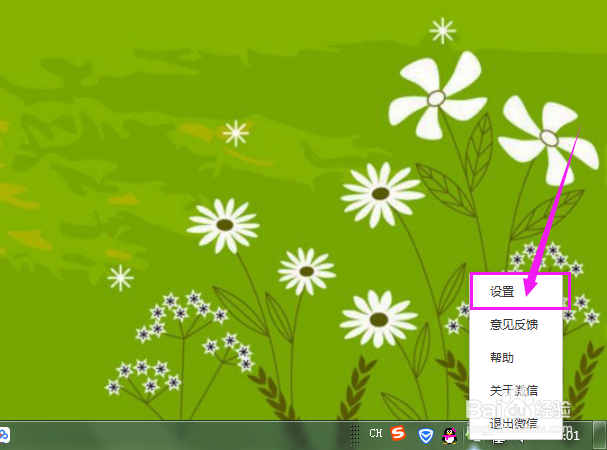
Task: Click 关于微信 menu entry
Action: [x=516, y=390]
